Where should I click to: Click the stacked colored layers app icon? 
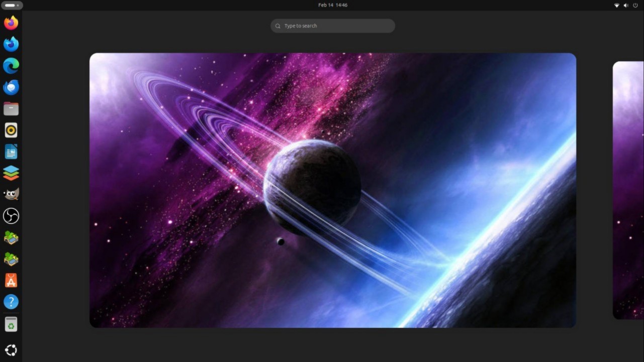(11, 173)
